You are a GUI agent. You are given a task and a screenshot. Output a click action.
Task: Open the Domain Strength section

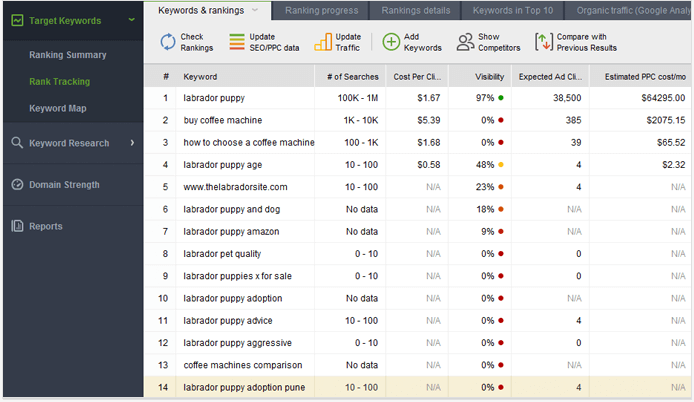(x=64, y=185)
